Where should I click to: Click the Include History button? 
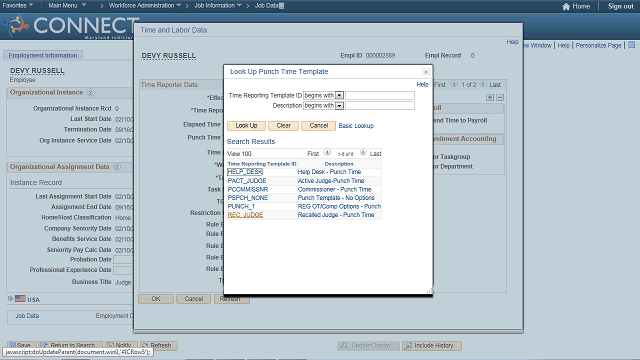point(432,346)
